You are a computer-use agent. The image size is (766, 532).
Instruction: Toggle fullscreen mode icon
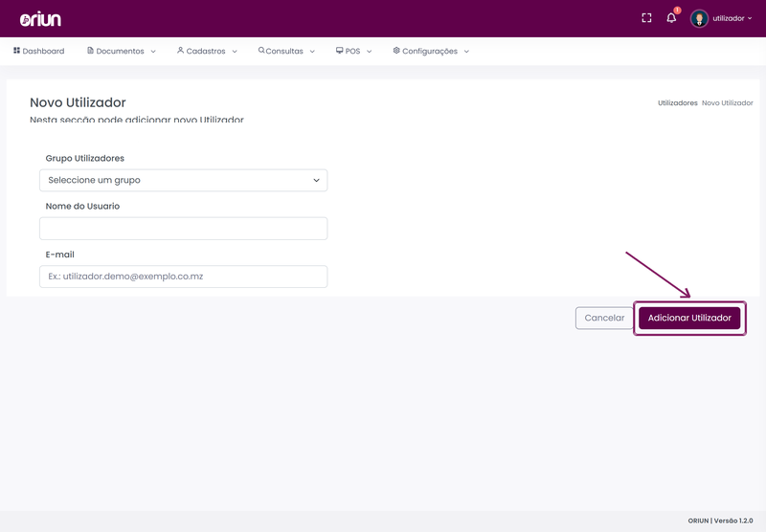tap(646, 18)
